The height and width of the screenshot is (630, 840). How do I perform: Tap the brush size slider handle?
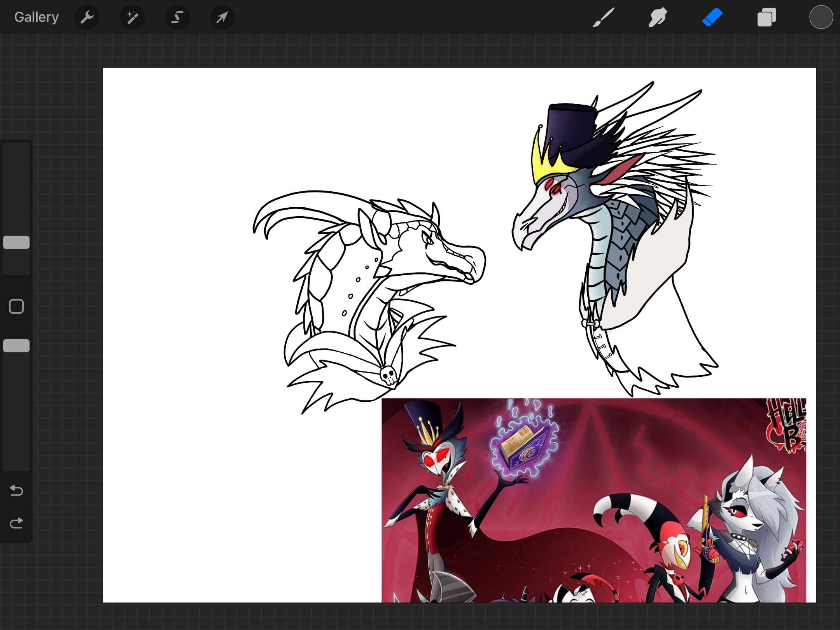pos(16,242)
